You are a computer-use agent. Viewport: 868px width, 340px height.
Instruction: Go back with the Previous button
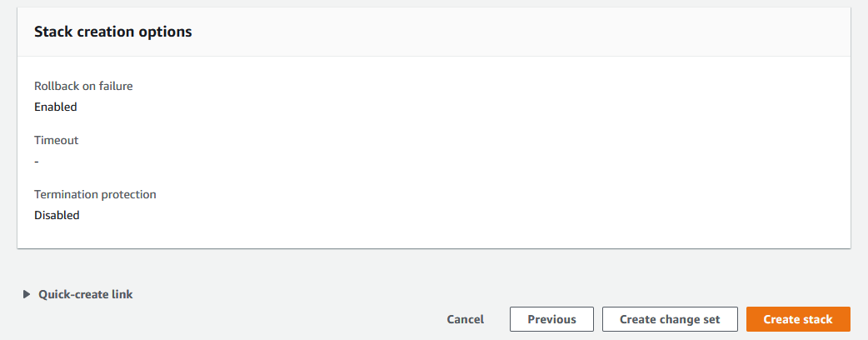coord(551,319)
